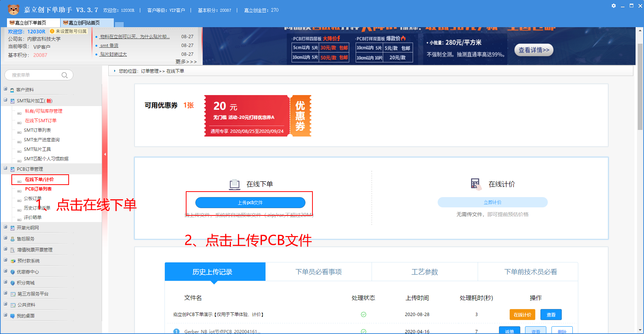The image size is (644, 334).
Task: Open the 工艺参数 tab
Action: [425, 272]
